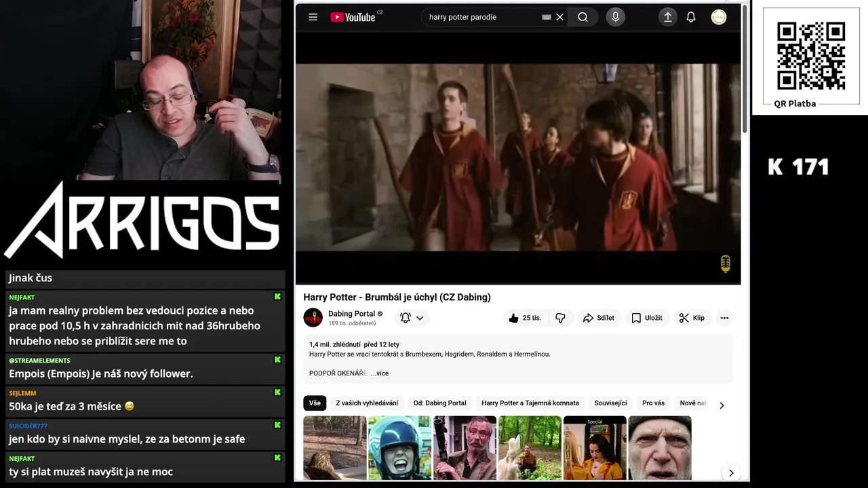Open the white figure in woods thumbnail
The height and width of the screenshot is (488, 868).
coord(530,448)
